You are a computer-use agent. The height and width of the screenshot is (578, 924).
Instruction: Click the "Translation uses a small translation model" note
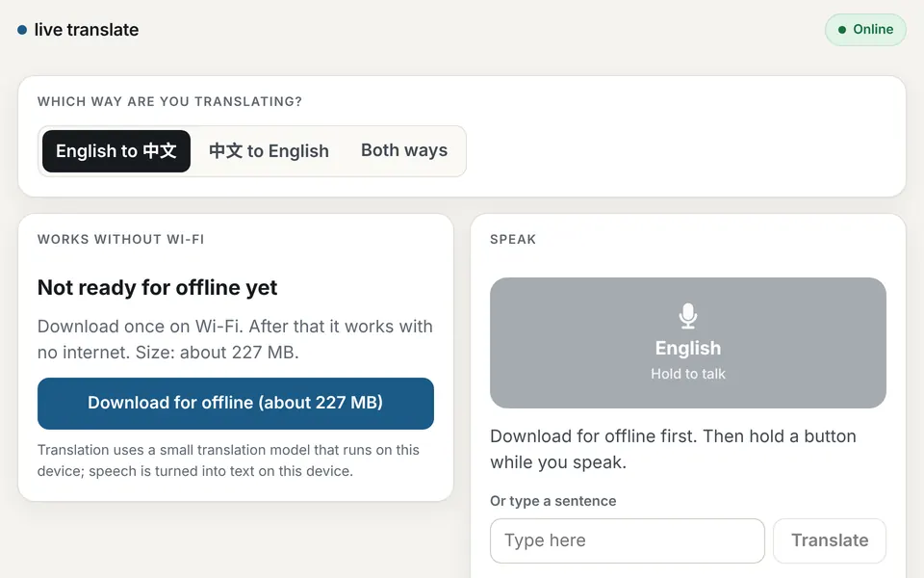[229, 460]
